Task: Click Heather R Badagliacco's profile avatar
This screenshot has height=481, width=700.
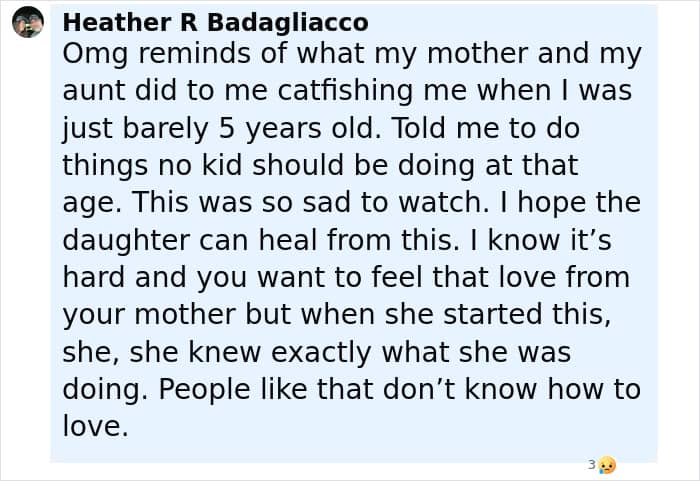Action: pos(28,22)
